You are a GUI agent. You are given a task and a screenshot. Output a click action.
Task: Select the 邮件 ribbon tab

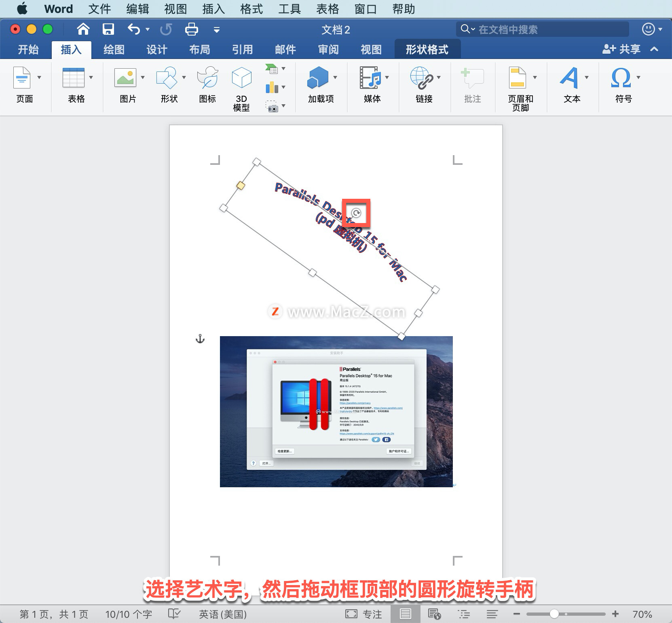pos(285,50)
